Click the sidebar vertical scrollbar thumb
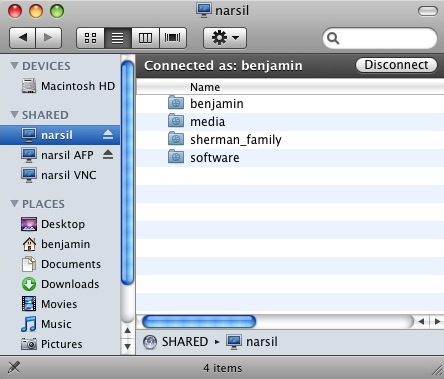 click(x=127, y=173)
